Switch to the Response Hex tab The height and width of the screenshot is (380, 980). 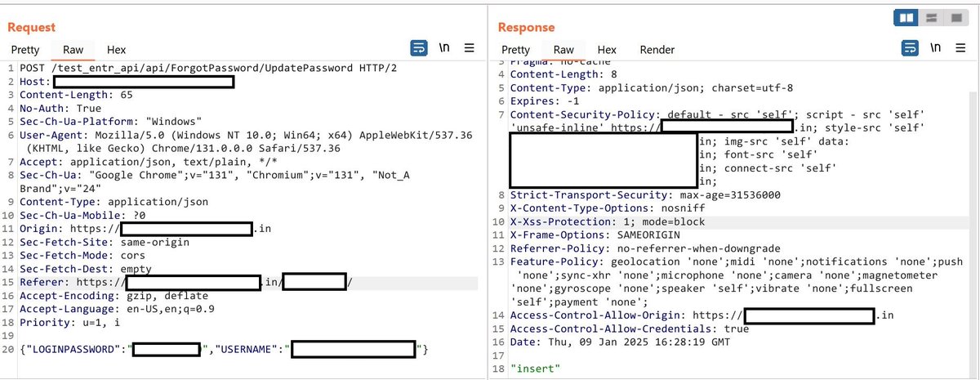607,50
